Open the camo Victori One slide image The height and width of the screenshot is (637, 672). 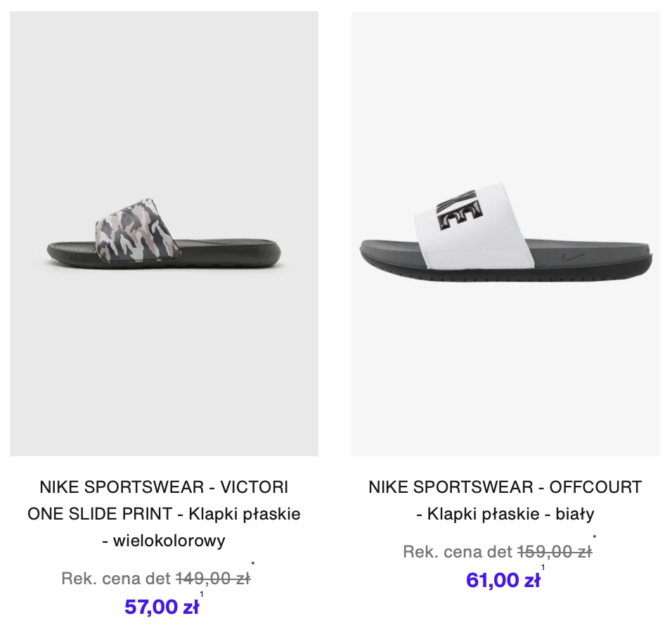pyautogui.click(x=164, y=233)
